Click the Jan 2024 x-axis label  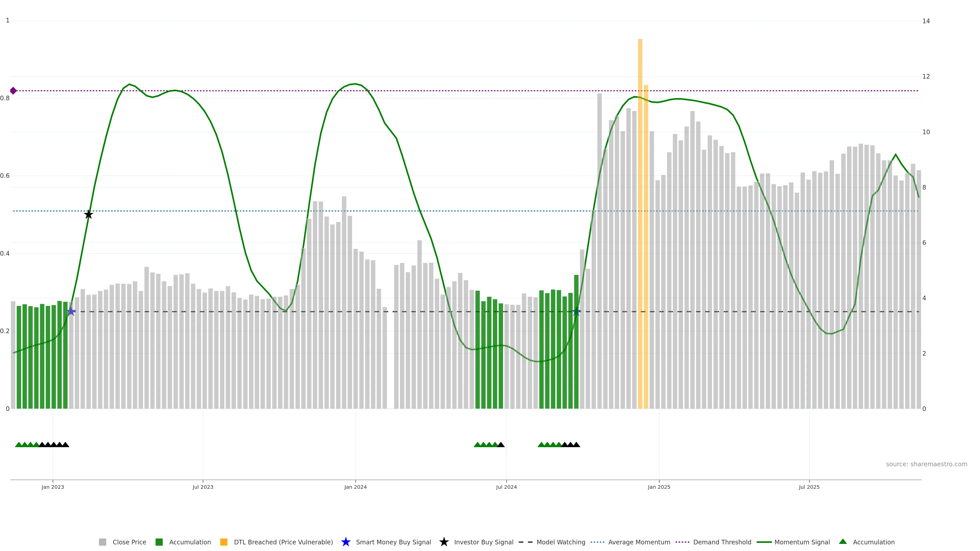point(355,487)
